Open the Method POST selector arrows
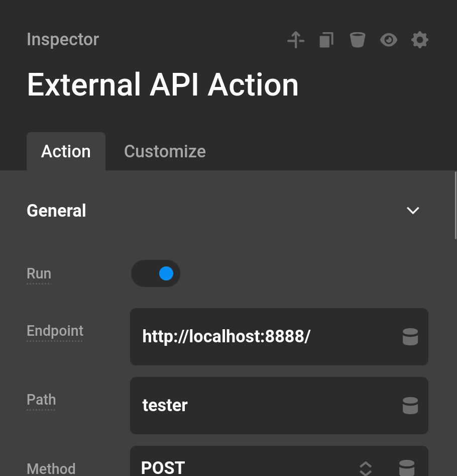The width and height of the screenshot is (457, 476). (x=366, y=468)
